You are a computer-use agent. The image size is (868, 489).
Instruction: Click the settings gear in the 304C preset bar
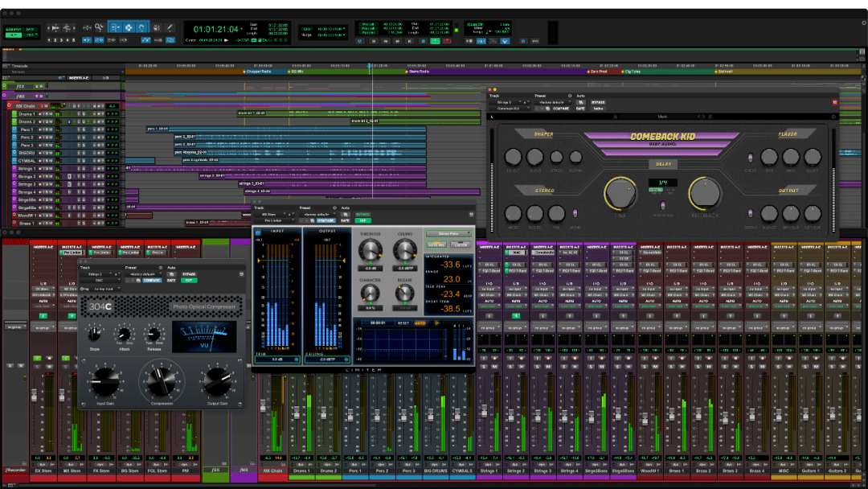(x=161, y=268)
